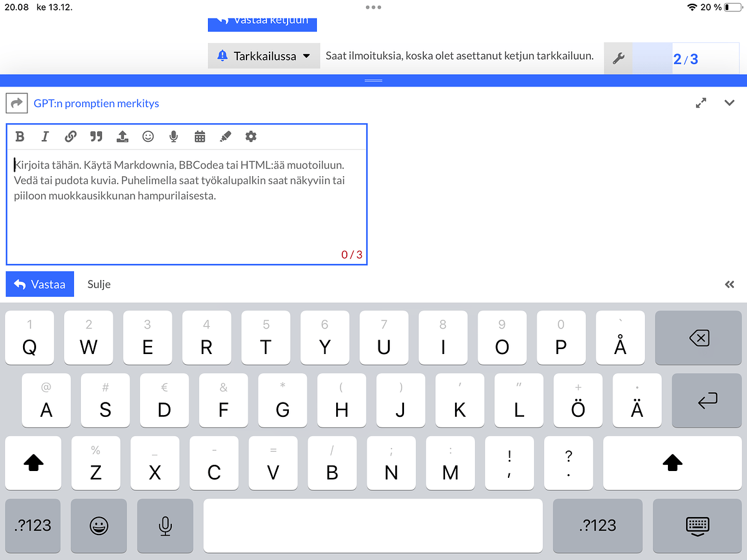
Task: Insert hyperlink using the link icon
Action: point(70,137)
